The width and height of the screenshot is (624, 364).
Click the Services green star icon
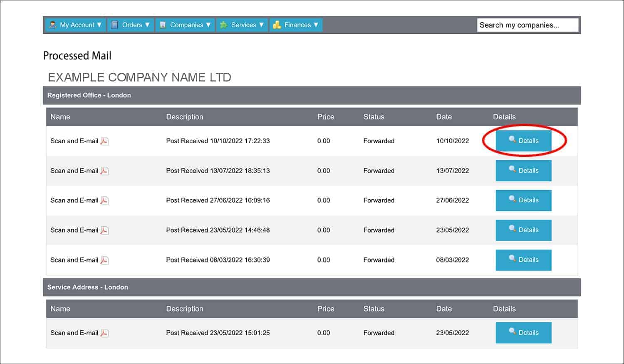tap(223, 25)
